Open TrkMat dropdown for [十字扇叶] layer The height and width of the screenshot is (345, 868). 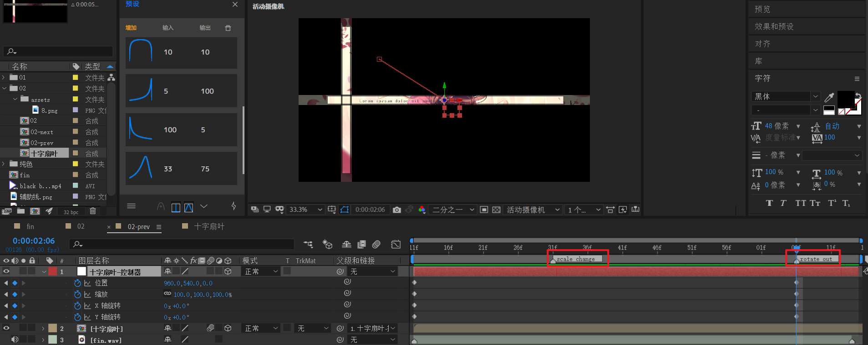pyautogui.click(x=312, y=328)
